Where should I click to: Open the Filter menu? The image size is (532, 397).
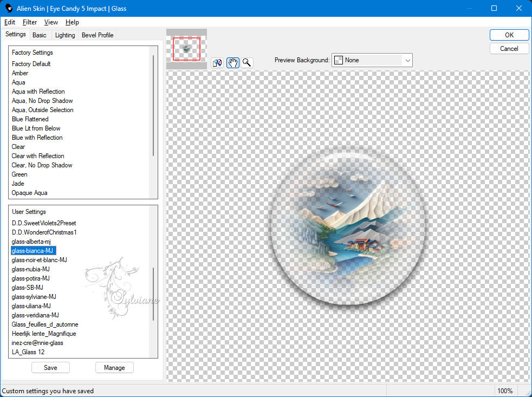click(29, 22)
